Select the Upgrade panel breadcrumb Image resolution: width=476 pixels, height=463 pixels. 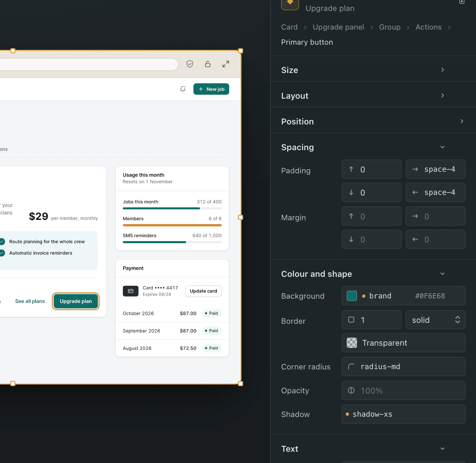point(338,27)
